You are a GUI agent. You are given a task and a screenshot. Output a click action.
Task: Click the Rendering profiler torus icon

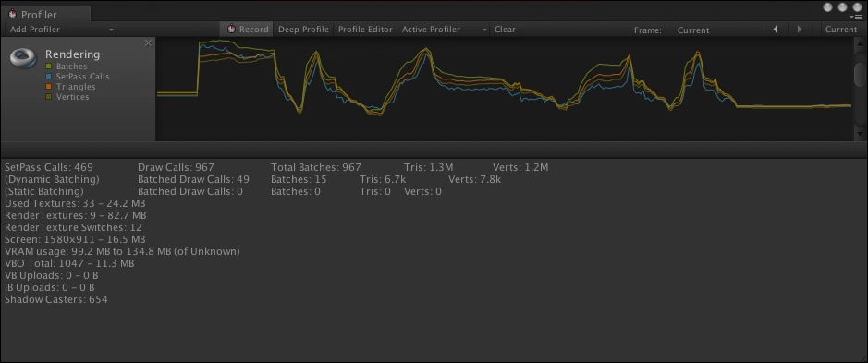23,57
